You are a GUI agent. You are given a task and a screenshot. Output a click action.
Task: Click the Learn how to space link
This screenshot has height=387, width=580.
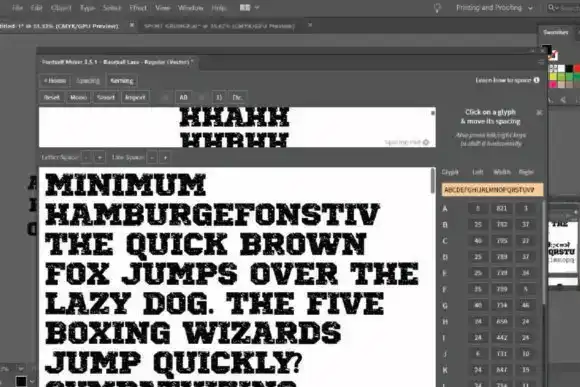tap(503, 80)
